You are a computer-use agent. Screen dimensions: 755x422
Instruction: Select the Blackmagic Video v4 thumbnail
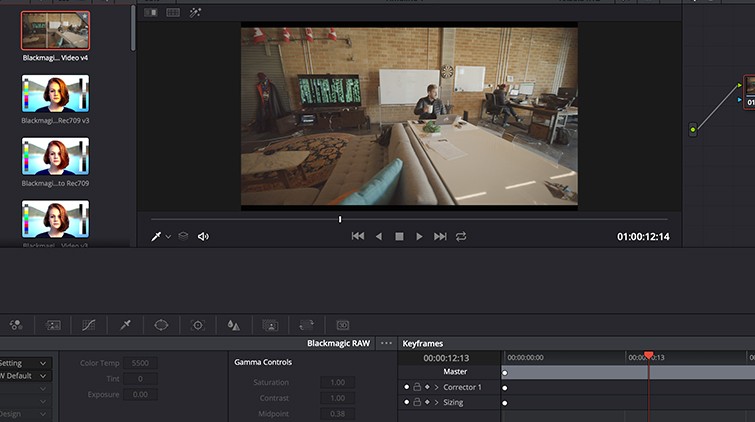coord(56,31)
